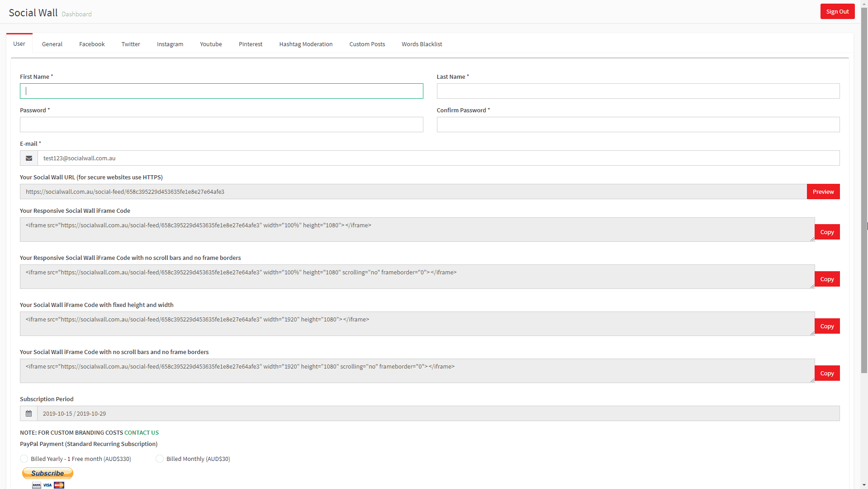Open the Words Blacklist tab
Screen dimensions: 868x489
coord(422,44)
